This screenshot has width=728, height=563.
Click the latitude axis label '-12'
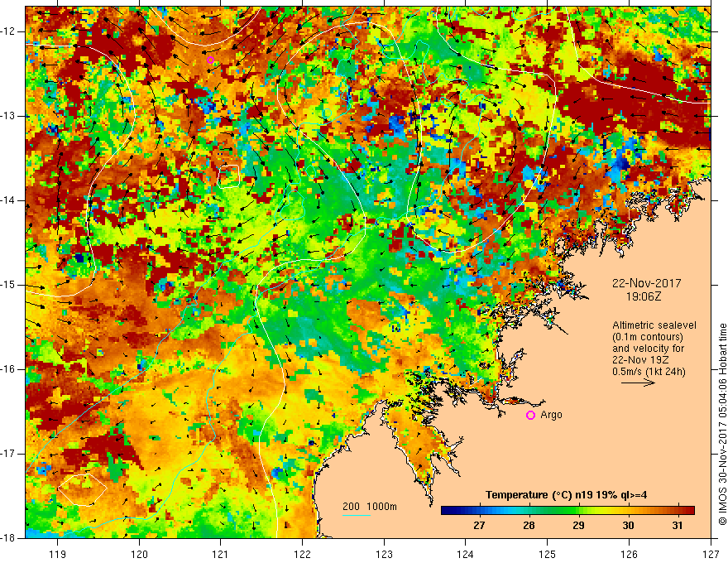coord(8,31)
